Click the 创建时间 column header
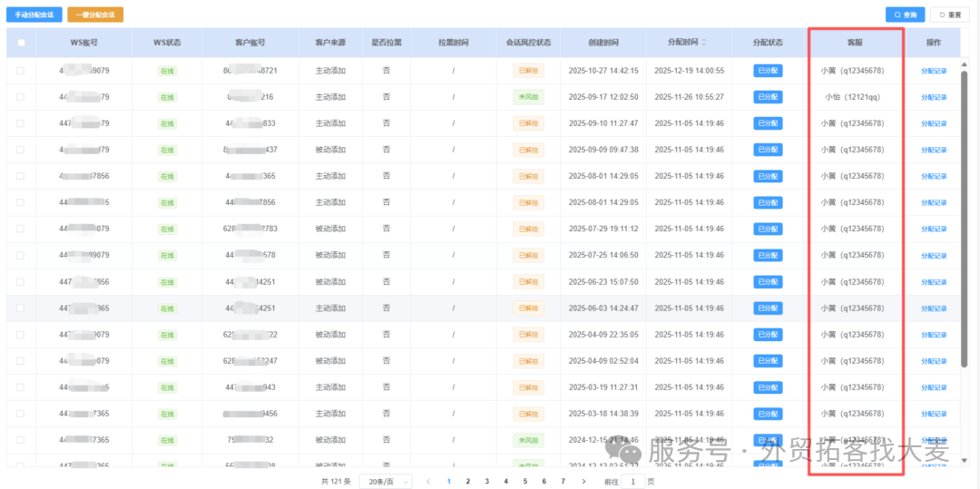 (x=603, y=43)
